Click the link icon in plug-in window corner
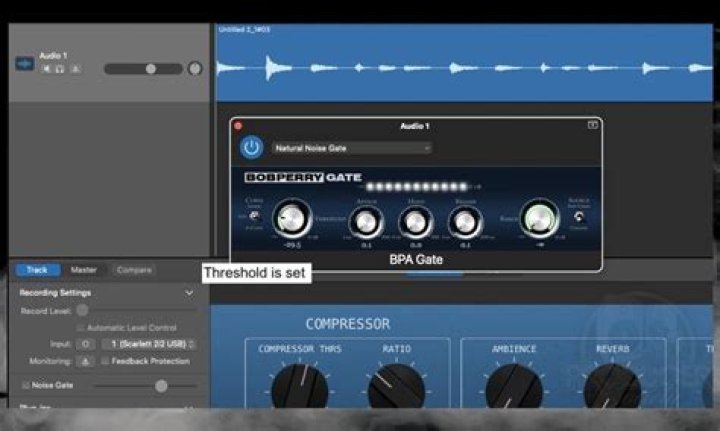720x431 pixels. pyautogui.click(x=592, y=125)
